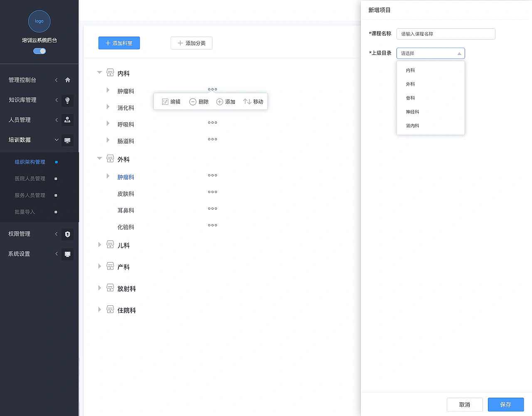Open more options dots for 内科 肿瘤科
The width and height of the screenshot is (532, 416).
[x=212, y=89]
